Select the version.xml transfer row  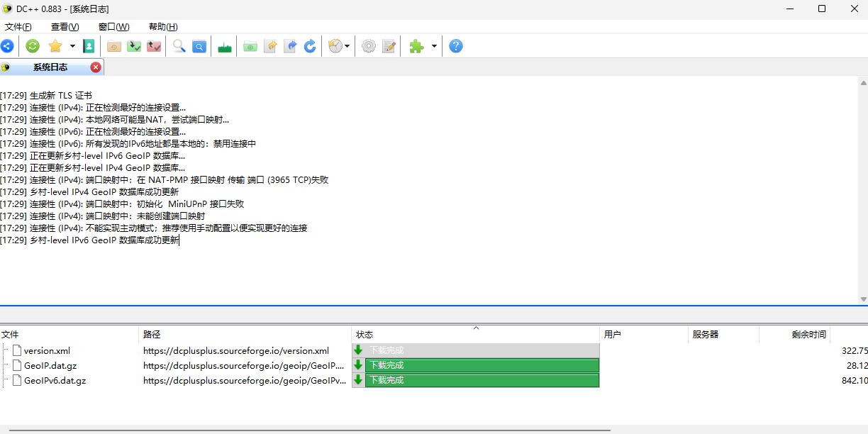434,350
